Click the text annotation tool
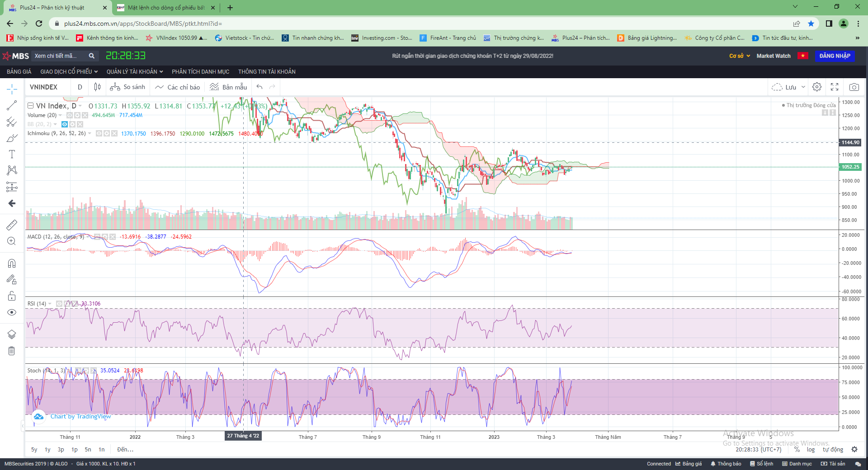Viewport: 868px width, 470px height. [x=12, y=154]
